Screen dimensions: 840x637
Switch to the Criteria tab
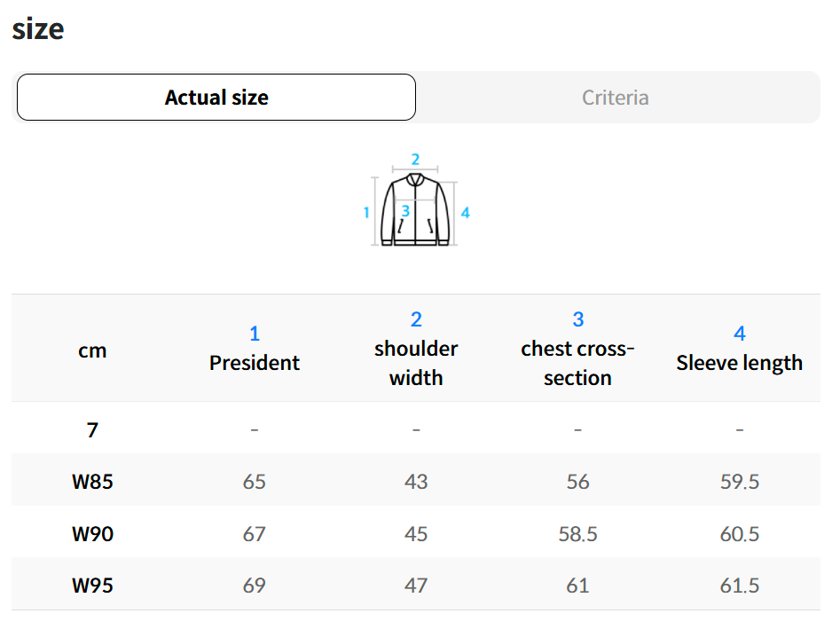(x=615, y=98)
